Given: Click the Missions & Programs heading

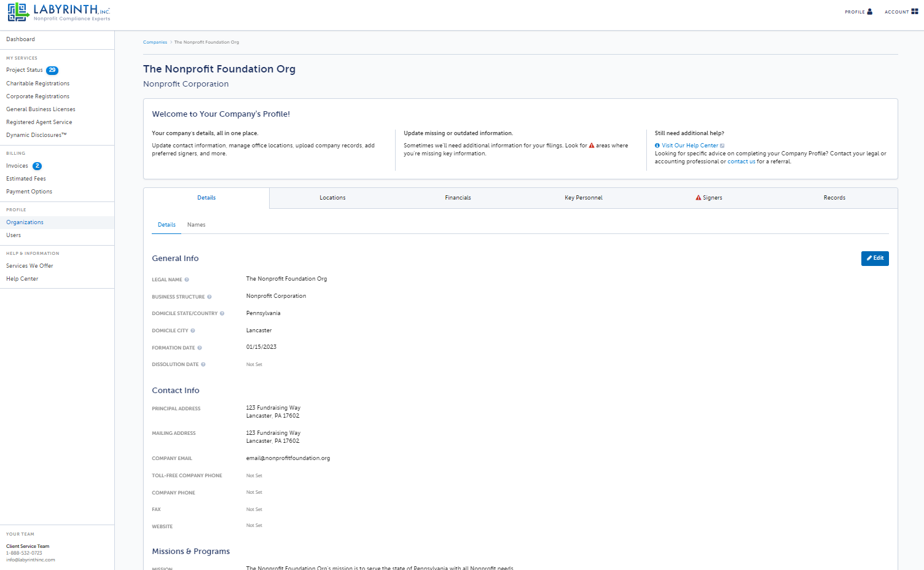Looking at the screenshot, I should point(191,552).
